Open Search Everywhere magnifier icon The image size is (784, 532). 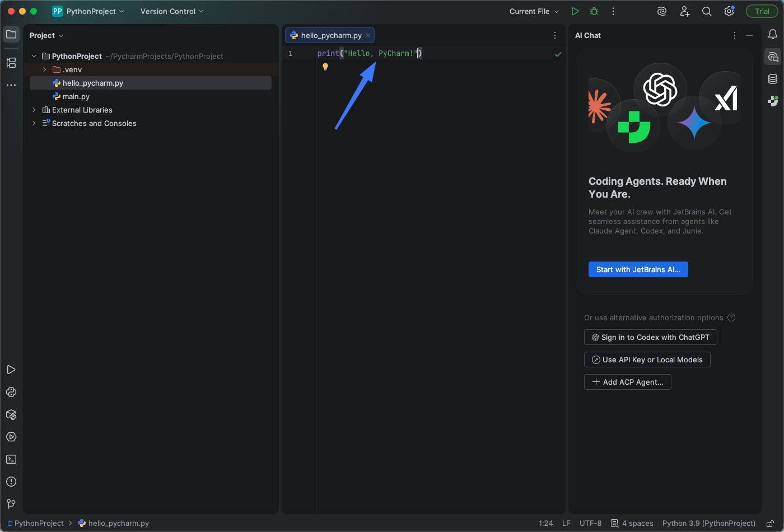coord(707,11)
